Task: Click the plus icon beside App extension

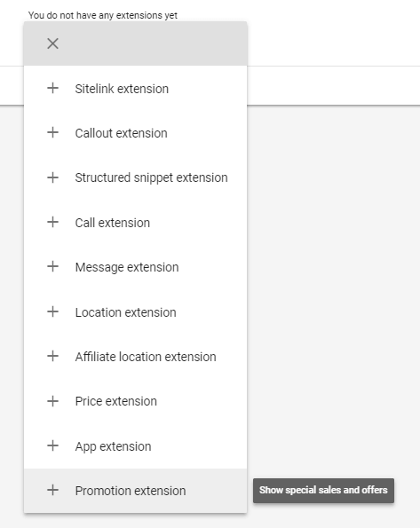Action: pos(52,445)
